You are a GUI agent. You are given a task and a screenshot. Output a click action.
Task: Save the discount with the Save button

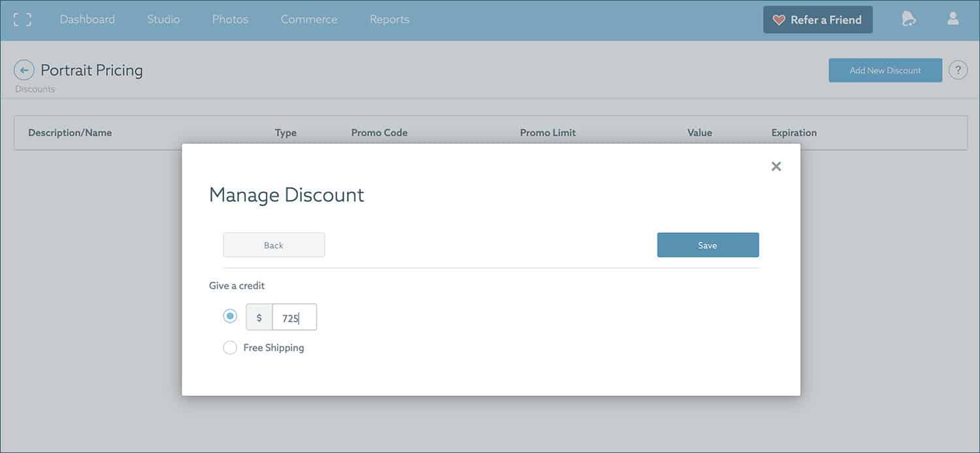pos(708,245)
